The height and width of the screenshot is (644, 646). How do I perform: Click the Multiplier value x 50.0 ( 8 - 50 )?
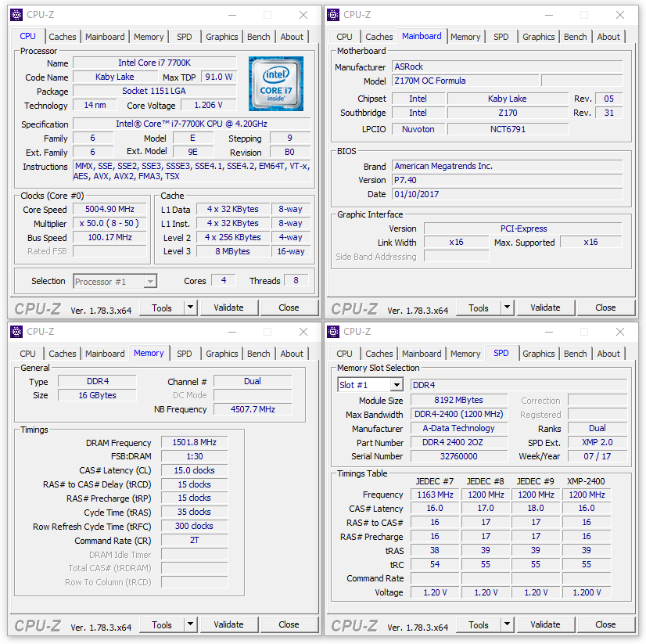(x=109, y=223)
